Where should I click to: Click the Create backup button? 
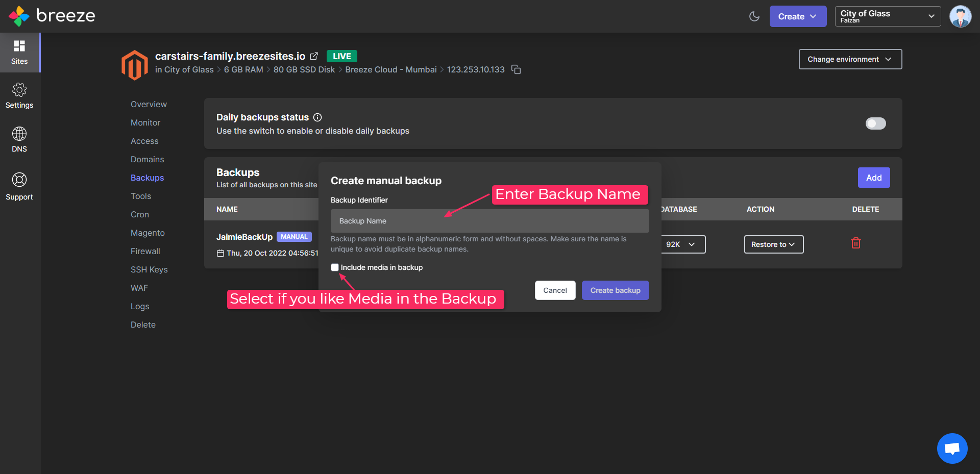[x=616, y=290]
